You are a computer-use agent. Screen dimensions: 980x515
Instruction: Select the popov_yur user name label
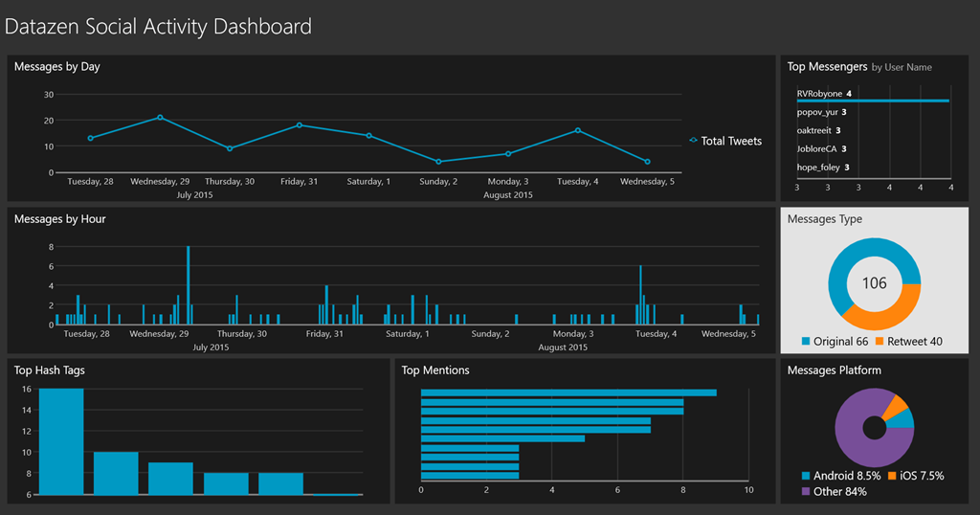(817, 112)
